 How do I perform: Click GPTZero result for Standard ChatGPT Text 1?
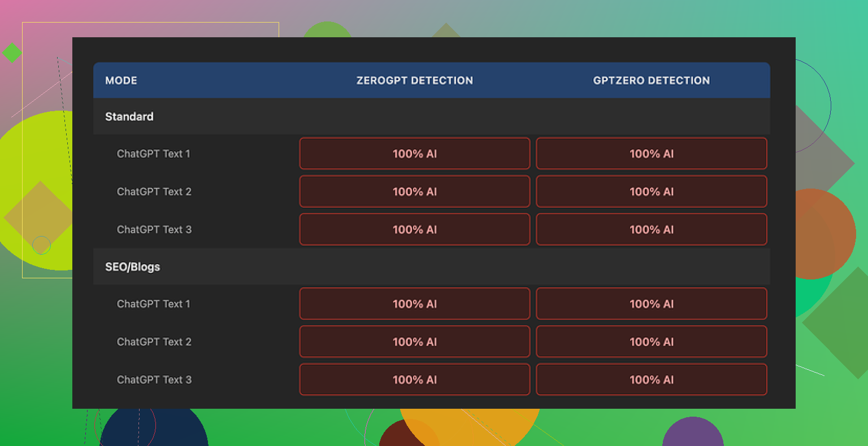pos(651,154)
